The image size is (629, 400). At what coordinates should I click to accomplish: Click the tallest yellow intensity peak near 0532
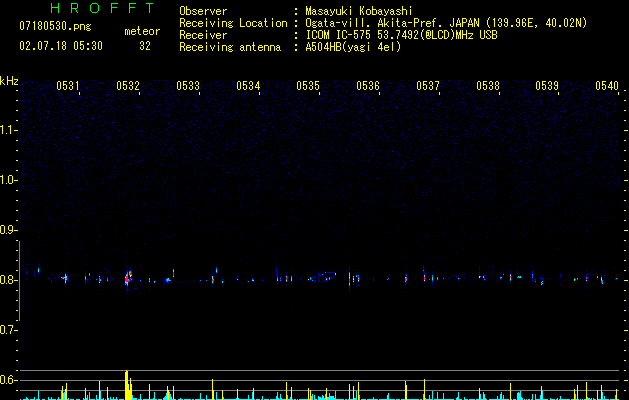pyautogui.click(x=128, y=385)
